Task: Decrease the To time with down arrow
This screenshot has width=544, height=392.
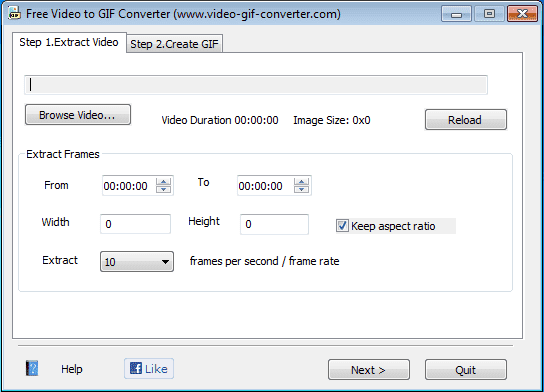Action: tap(301, 189)
